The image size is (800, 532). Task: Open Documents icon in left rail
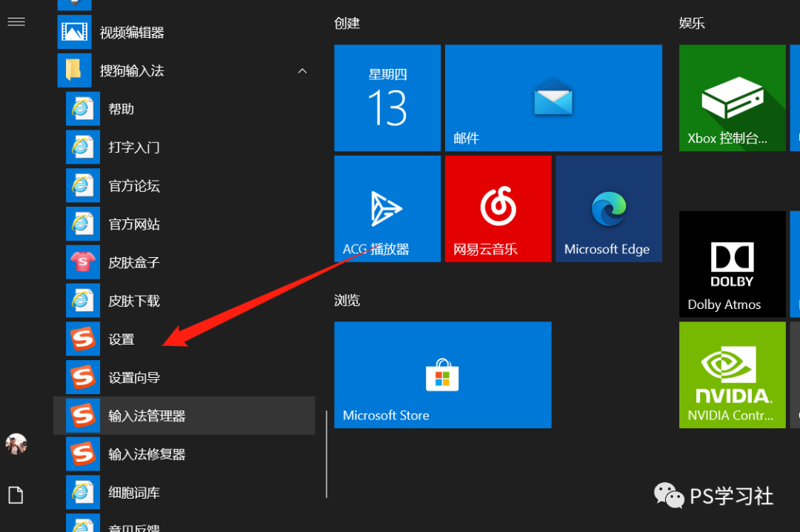point(16,495)
